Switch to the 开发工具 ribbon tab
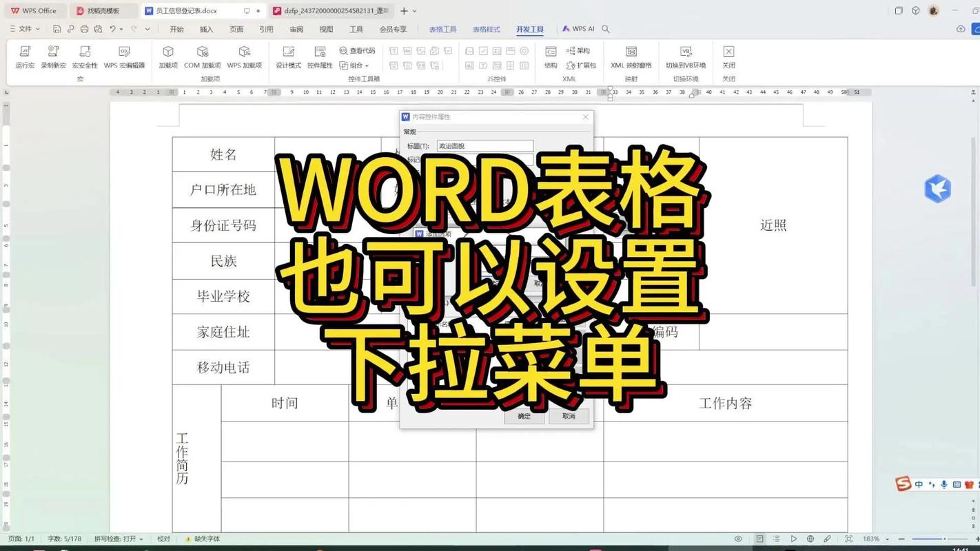 531,28
